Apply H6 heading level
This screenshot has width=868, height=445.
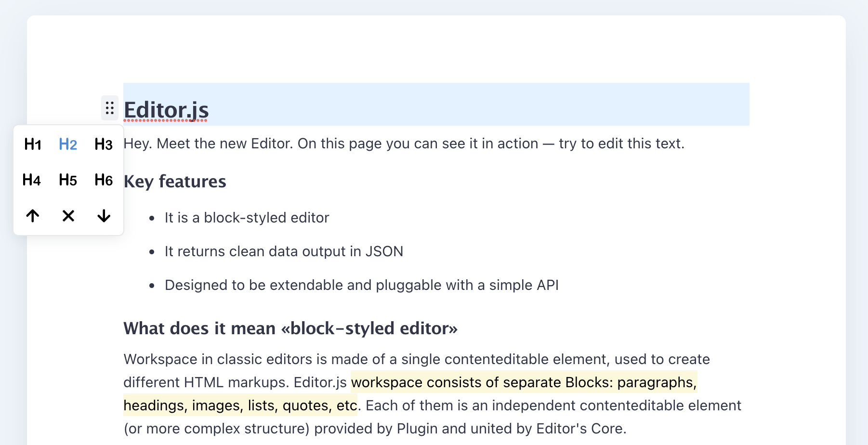point(104,180)
